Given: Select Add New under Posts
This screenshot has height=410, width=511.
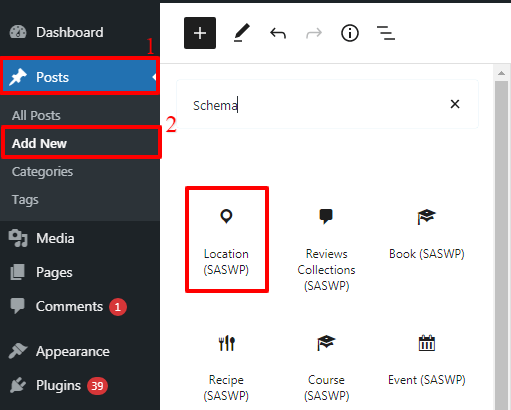Looking at the screenshot, I should click(39, 143).
